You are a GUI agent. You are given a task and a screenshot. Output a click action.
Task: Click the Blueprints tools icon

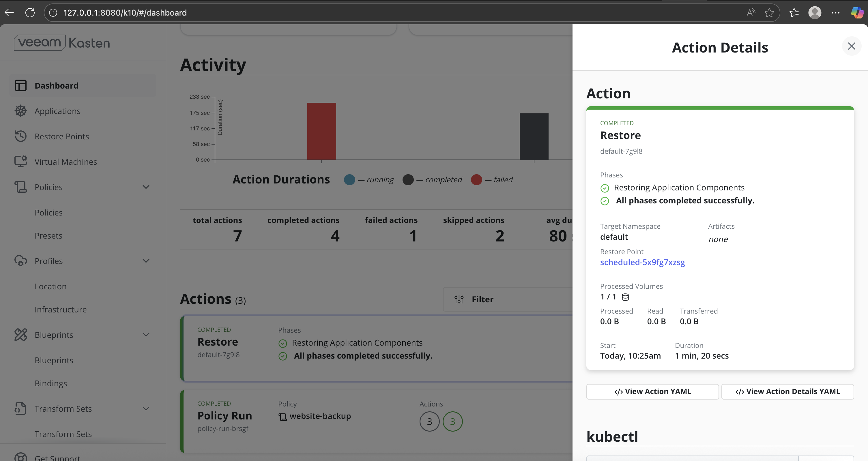[20, 335]
